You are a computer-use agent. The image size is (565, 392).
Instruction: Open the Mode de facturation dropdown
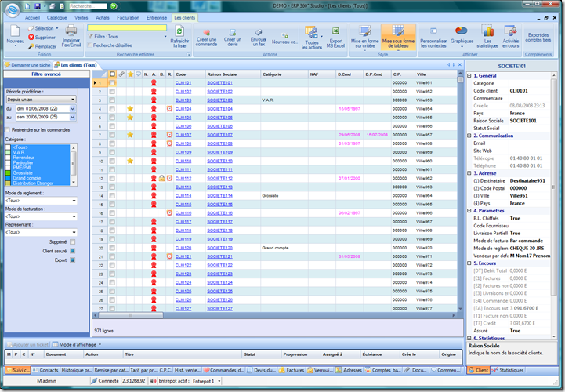74,216
